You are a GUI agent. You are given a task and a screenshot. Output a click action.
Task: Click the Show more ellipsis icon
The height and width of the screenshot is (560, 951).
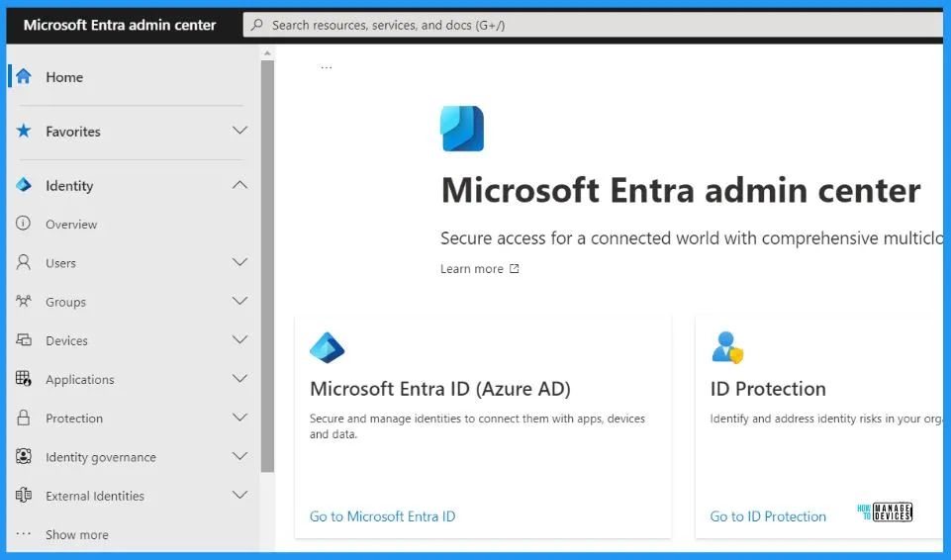click(x=23, y=534)
